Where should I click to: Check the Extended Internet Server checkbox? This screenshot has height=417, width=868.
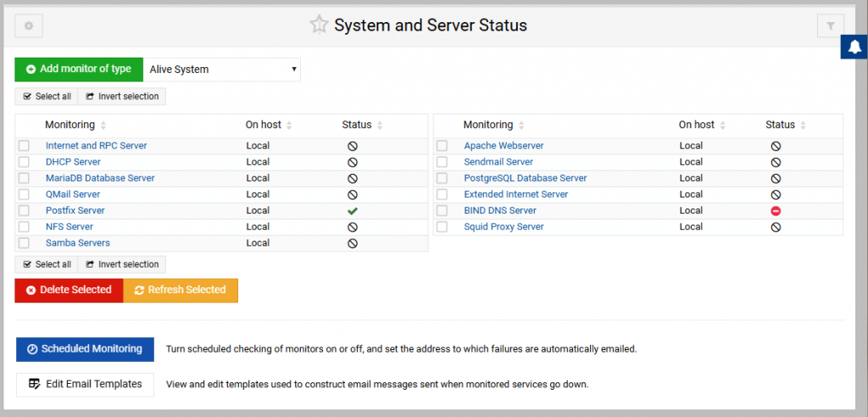coord(442,194)
